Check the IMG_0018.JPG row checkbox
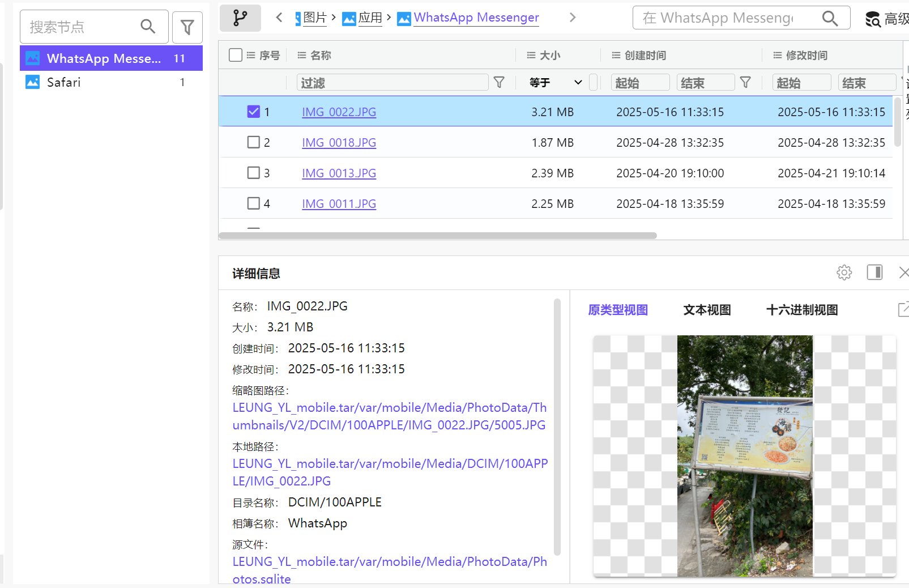Screen dimensions: 909x588 pos(253,142)
